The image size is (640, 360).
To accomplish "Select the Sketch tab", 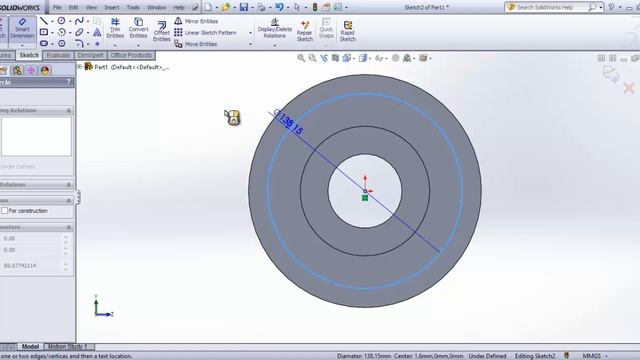I will pyautogui.click(x=29, y=55).
